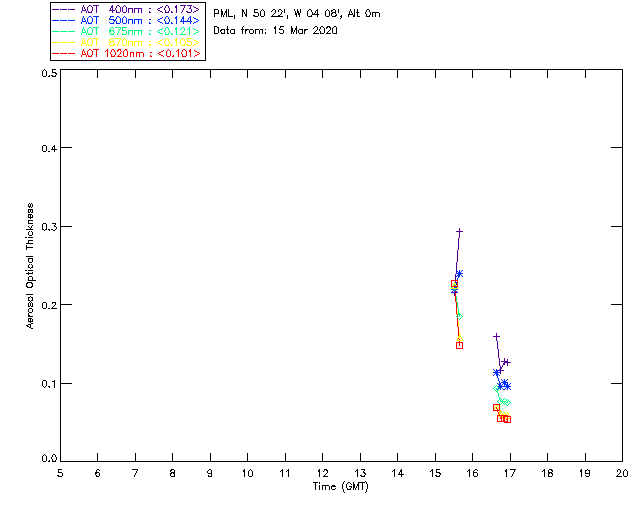This screenshot has width=640, height=512.
Task: Click the 0.2 y-axis tick label
Action: coord(49,305)
